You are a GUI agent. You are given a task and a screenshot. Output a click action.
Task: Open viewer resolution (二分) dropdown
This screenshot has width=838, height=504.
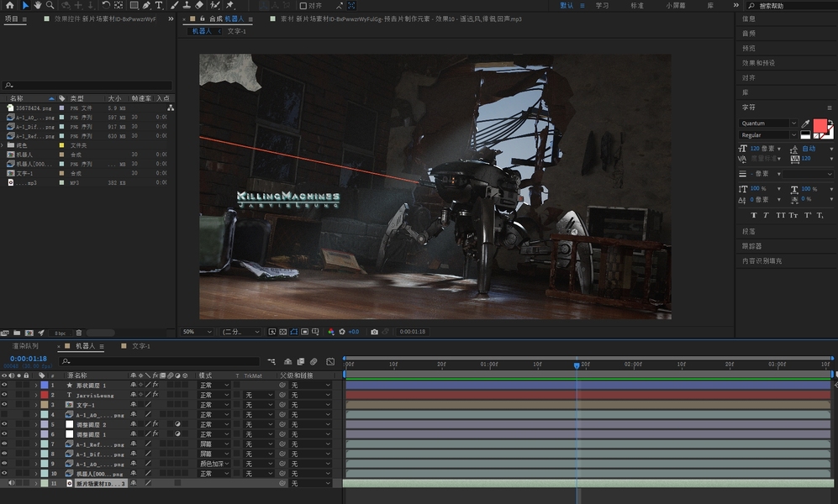point(240,332)
